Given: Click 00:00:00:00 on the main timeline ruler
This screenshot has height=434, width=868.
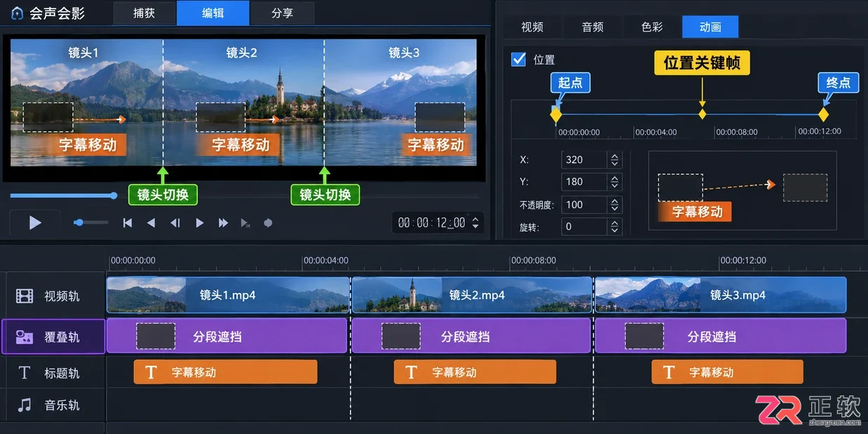Looking at the screenshot, I should pyautogui.click(x=133, y=260).
